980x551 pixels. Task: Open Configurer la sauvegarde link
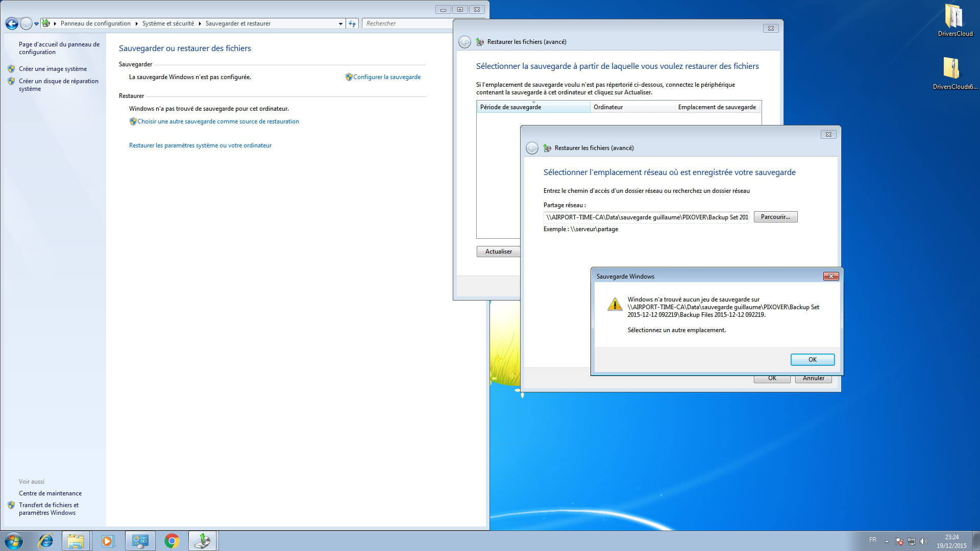(x=387, y=77)
